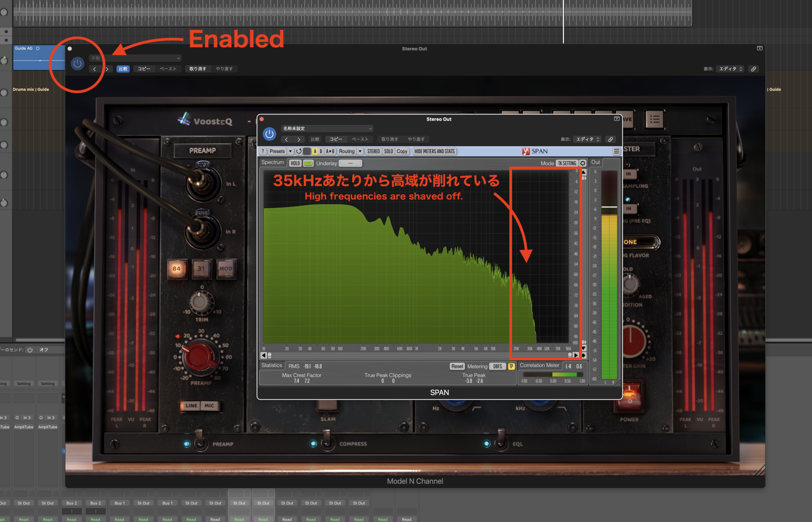Click the STEREO channel mode button

(x=373, y=151)
